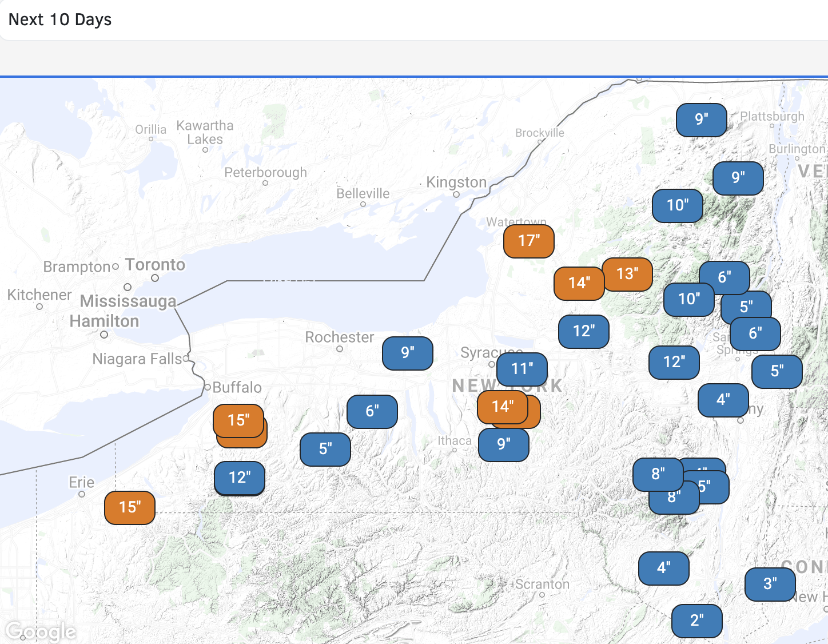Click the Toronto city label on map
The height and width of the screenshot is (644, 828).
click(155, 265)
